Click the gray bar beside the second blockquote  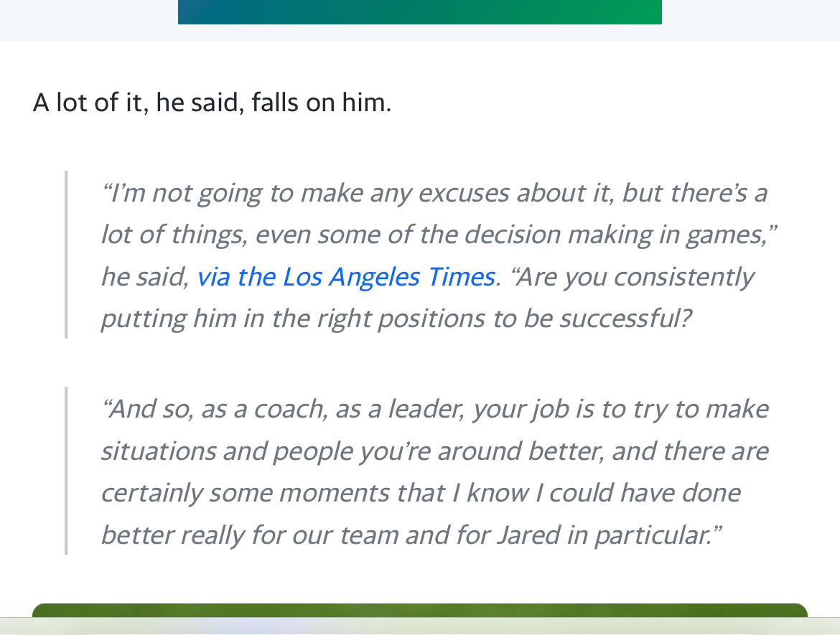pyautogui.click(x=66, y=471)
